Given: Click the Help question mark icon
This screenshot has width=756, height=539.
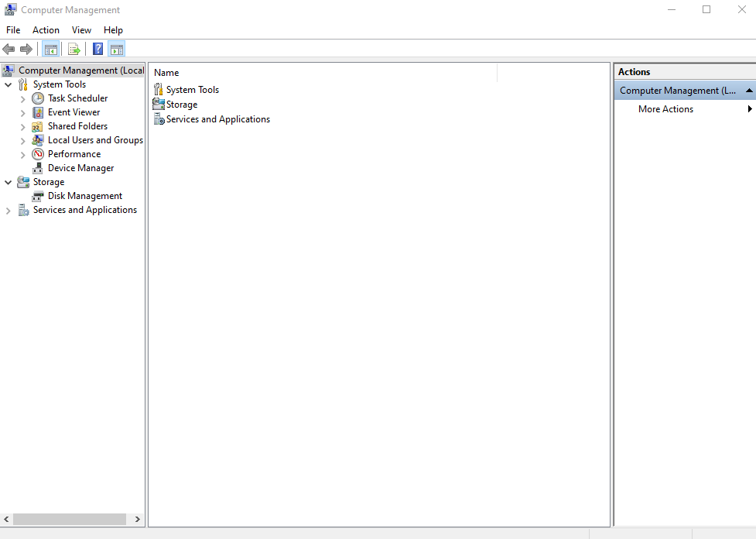Looking at the screenshot, I should [x=97, y=48].
